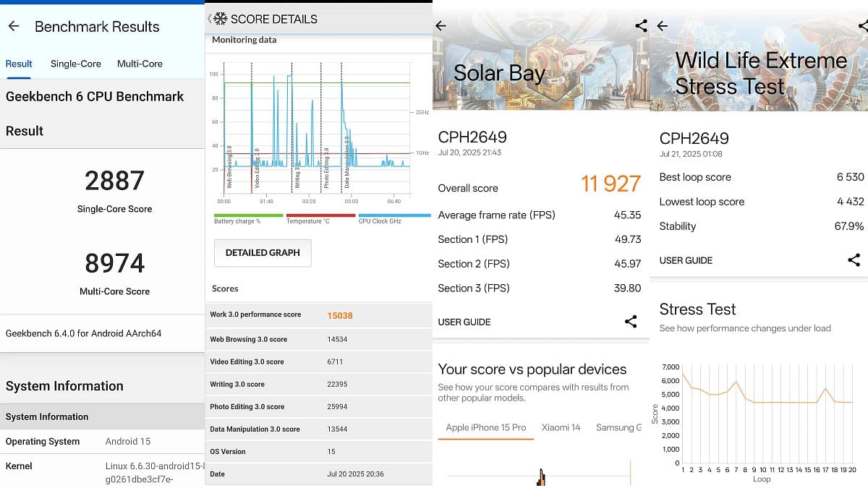Click the 'Temperature °C' legend label
The image size is (868, 488).
(x=308, y=221)
